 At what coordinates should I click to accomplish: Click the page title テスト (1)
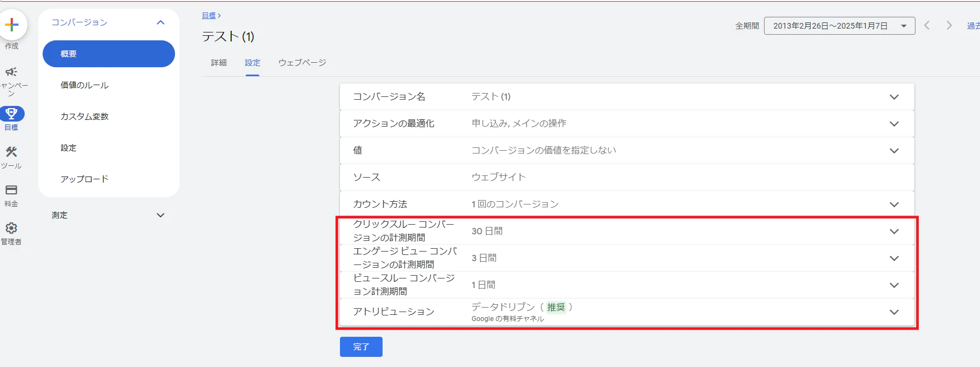click(x=228, y=36)
